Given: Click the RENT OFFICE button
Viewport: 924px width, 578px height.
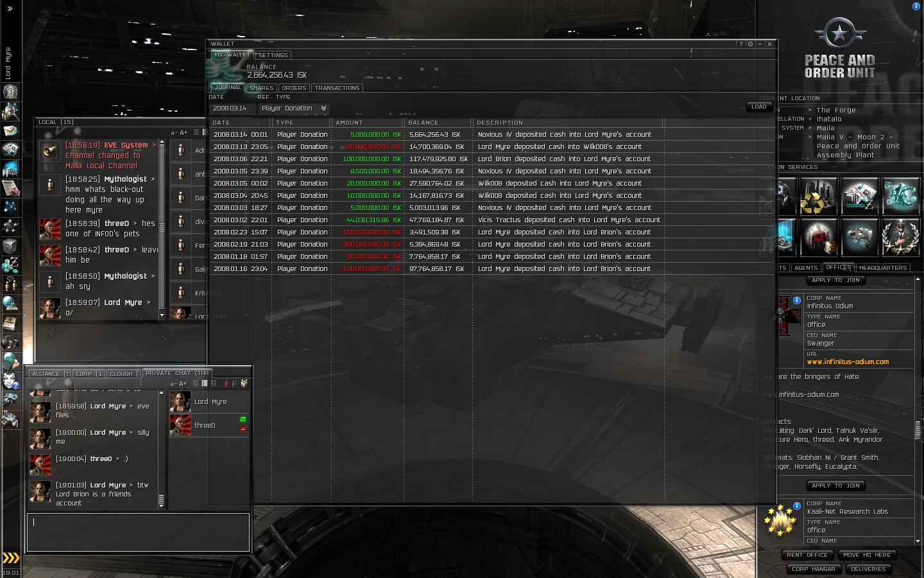Looking at the screenshot, I should point(808,555).
